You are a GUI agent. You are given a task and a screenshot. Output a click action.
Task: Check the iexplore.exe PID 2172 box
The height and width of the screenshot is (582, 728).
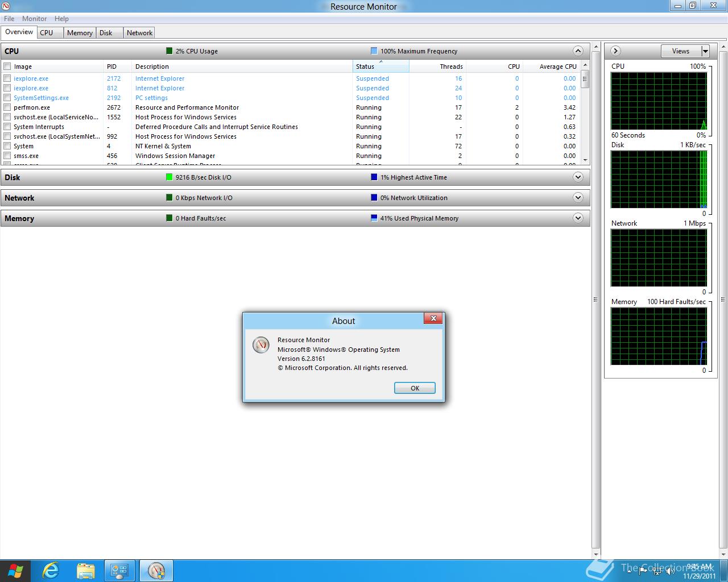[7, 78]
